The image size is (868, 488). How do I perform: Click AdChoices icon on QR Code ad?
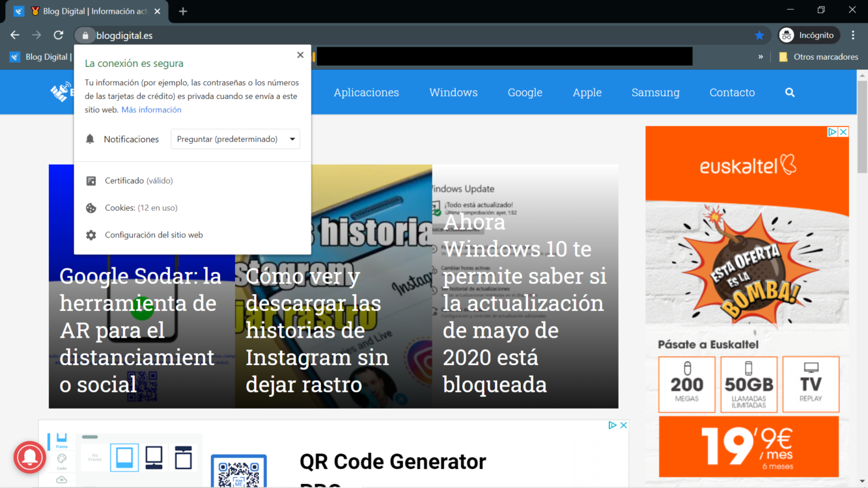pyautogui.click(x=612, y=425)
